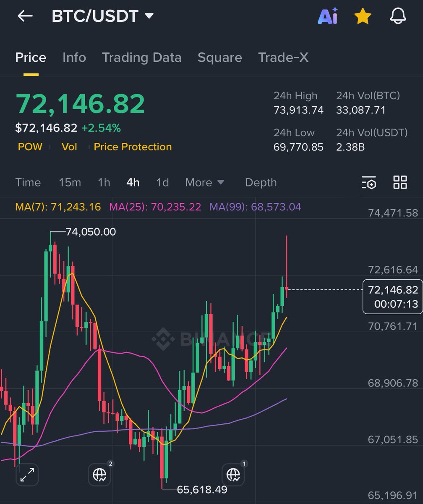Screen dimensions: 423x504
Task: Open chart indicator settings icon
Action: point(369,182)
